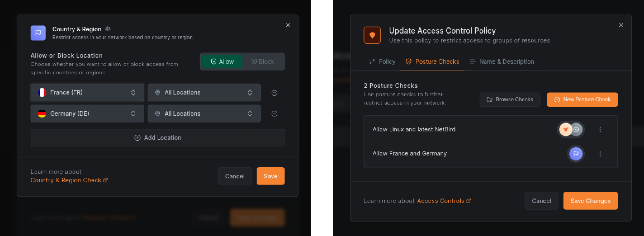Click the New Posture Check button
Viewport: 644px width, 236px height.
(582, 100)
